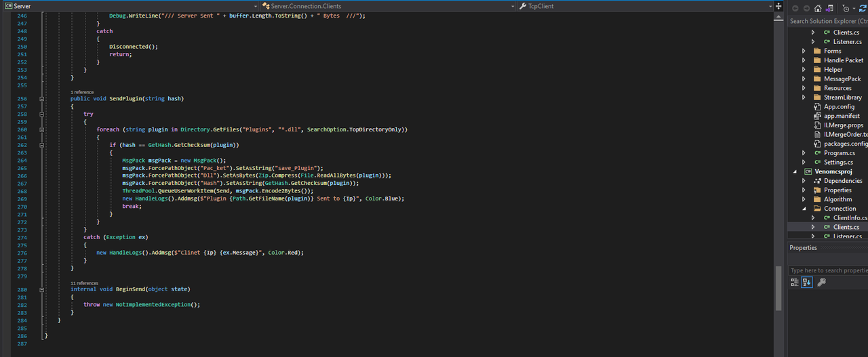The image size is (868, 357).
Task: Click the Solution Explorer Forward arrow icon
Action: pos(806,9)
